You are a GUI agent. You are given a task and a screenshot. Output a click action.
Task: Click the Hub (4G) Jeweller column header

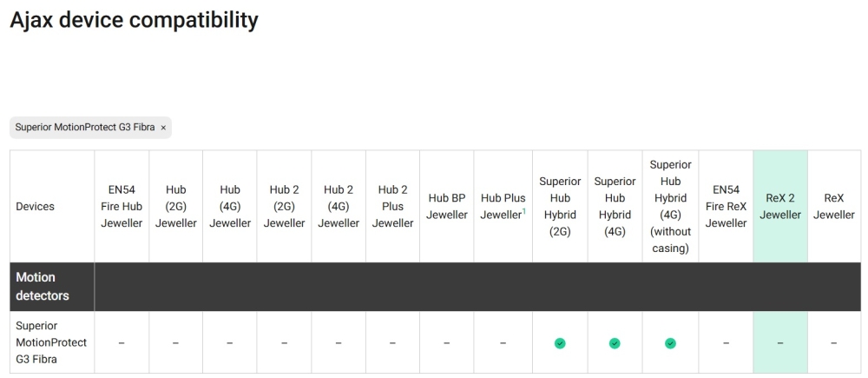click(x=230, y=207)
